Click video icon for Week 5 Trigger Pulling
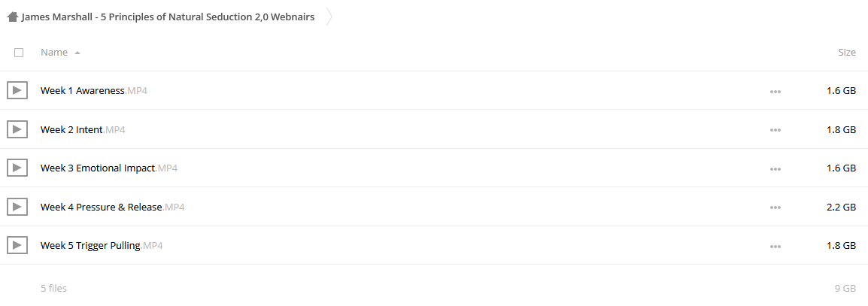 tap(17, 245)
